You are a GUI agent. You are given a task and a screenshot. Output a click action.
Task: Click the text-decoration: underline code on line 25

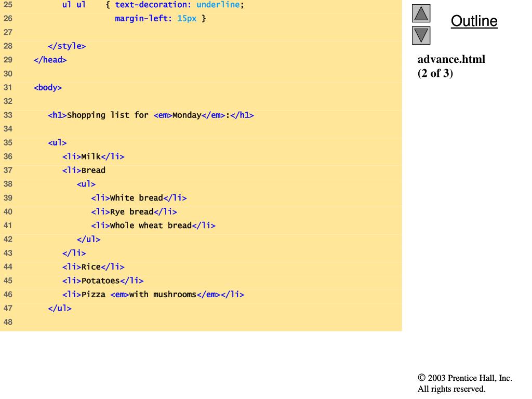[179, 5]
